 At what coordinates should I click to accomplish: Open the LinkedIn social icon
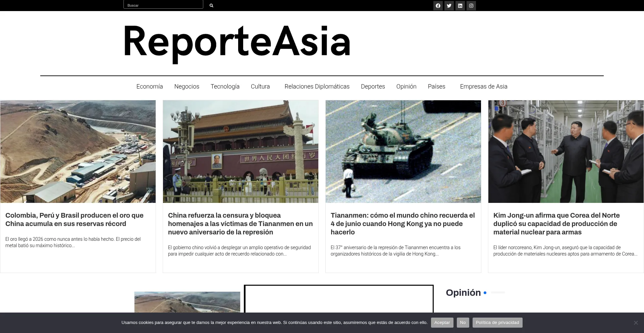[x=460, y=6]
